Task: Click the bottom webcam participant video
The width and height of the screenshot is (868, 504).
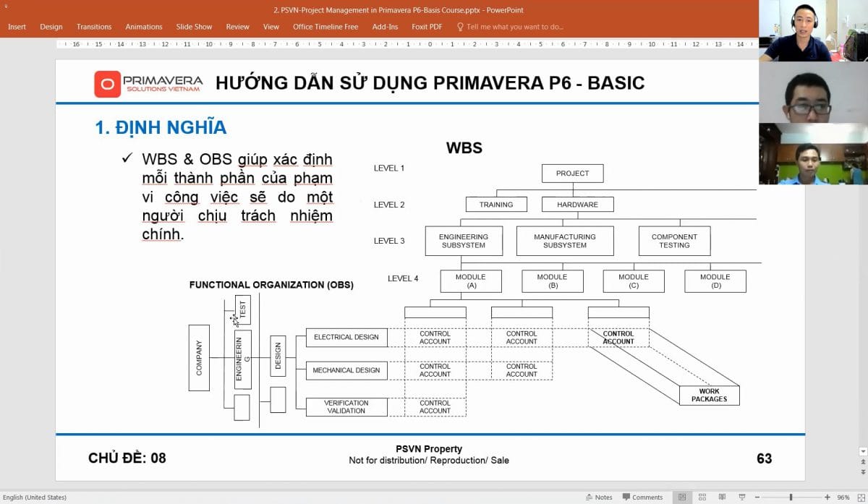Action: tap(813, 154)
